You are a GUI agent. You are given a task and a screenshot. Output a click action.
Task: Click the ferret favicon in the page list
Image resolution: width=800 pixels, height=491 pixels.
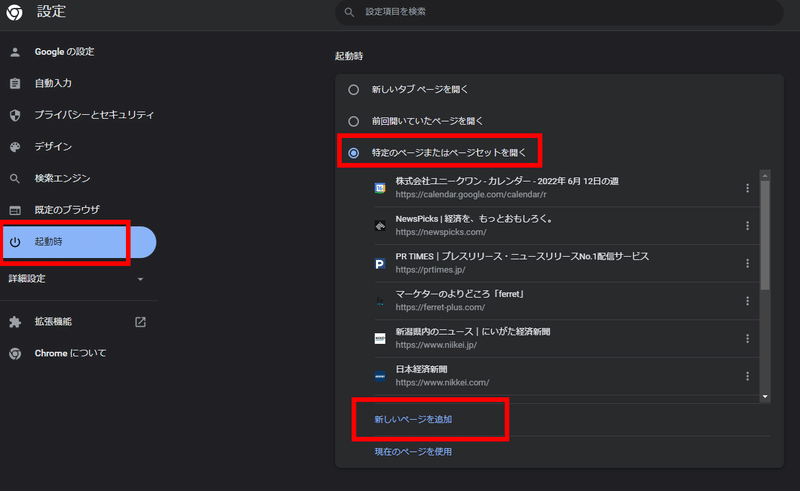(380, 301)
